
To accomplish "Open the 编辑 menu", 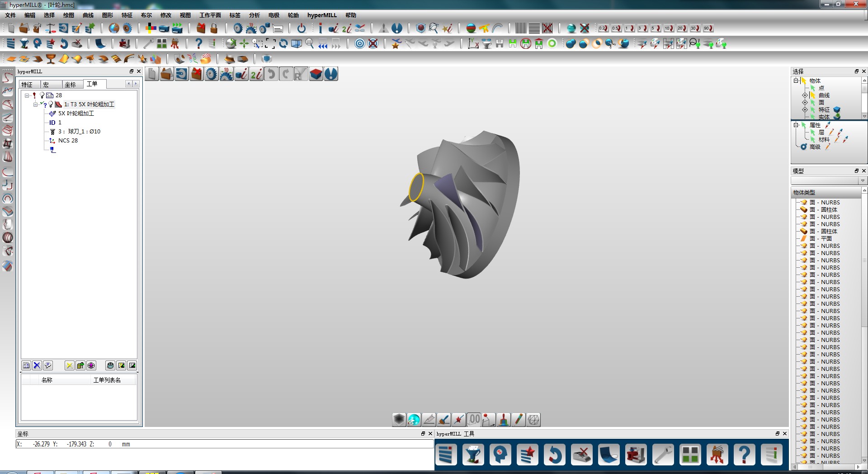I will click(30, 15).
